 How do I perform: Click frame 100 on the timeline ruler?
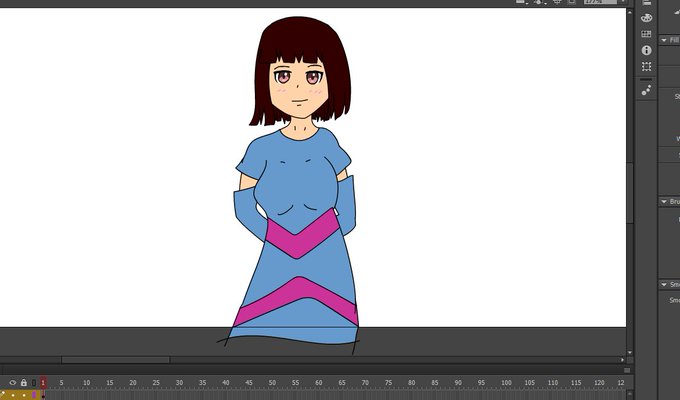click(506, 383)
